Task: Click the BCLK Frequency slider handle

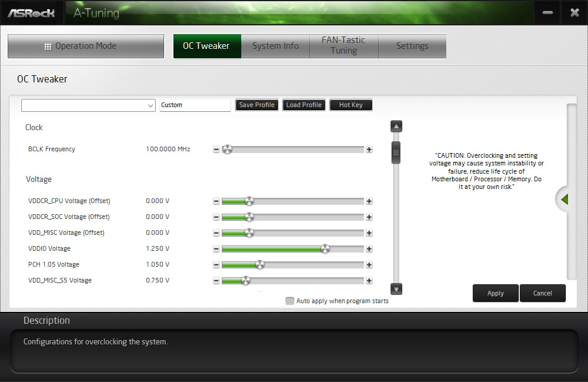Action: pyautogui.click(x=227, y=150)
